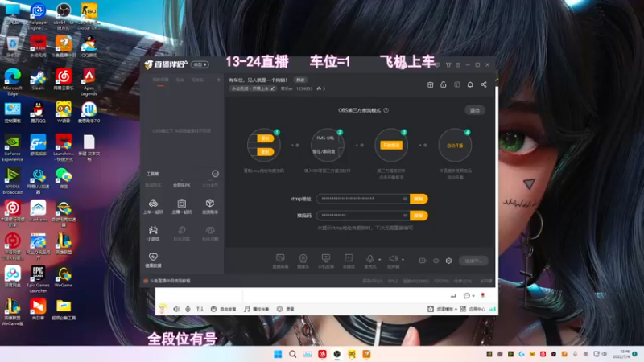The image size is (644, 362).
Task: Add a new scene with the plus tab
Action: coord(218,80)
